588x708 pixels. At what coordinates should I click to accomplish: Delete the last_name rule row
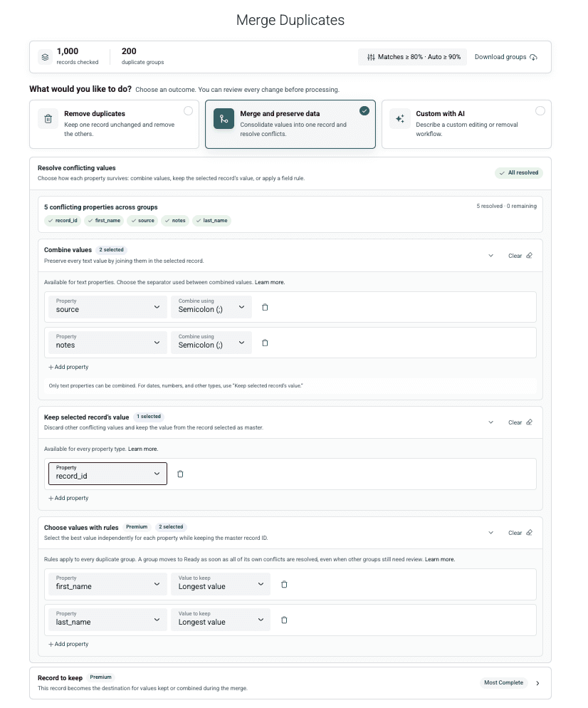[284, 620]
